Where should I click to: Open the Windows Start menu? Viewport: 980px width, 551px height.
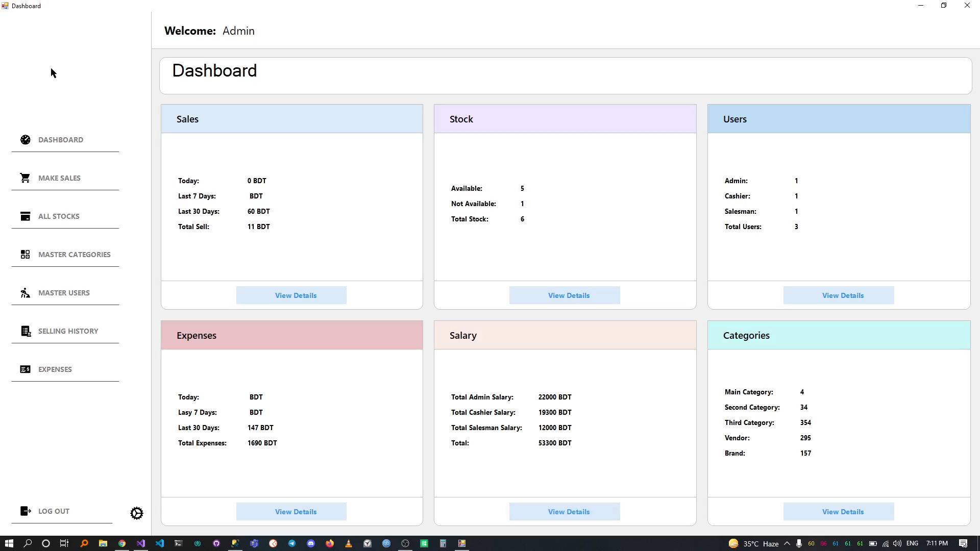click(x=9, y=543)
